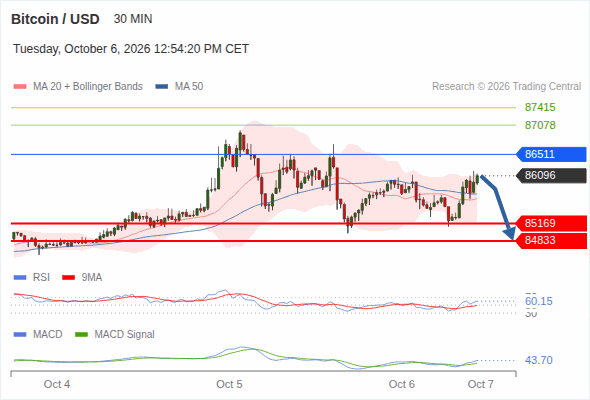Click the MACD blue legend swatch
590x400 pixels.
click(20, 335)
